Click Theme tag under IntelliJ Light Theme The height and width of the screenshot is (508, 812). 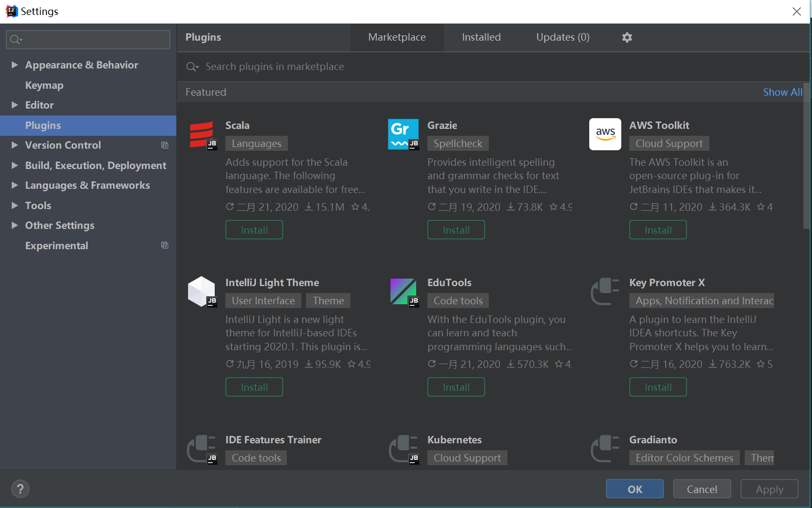tap(329, 301)
